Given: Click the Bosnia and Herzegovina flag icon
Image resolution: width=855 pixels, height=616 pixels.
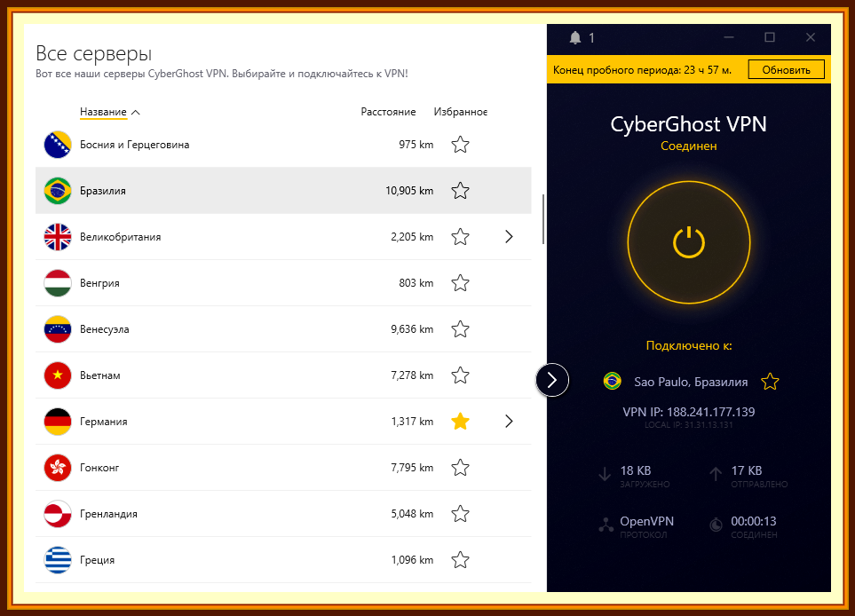Looking at the screenshot, I should [58, 145].
